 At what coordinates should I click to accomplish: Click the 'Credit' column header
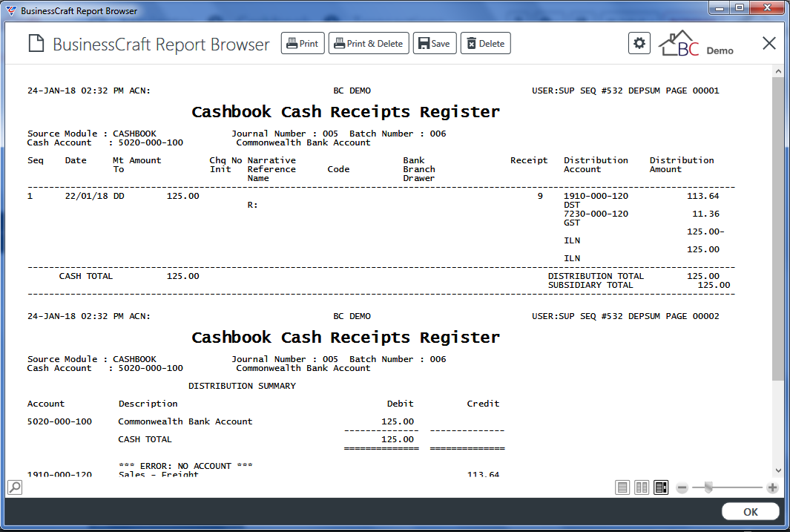(483, 404)
